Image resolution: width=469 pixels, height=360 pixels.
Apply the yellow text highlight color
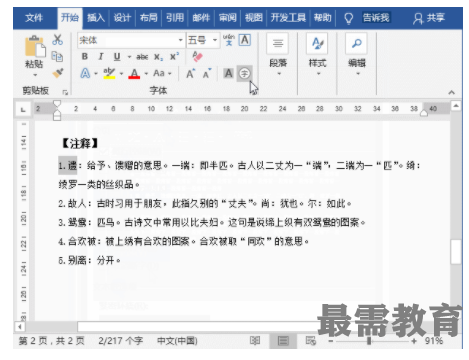(x=109, y=73)
